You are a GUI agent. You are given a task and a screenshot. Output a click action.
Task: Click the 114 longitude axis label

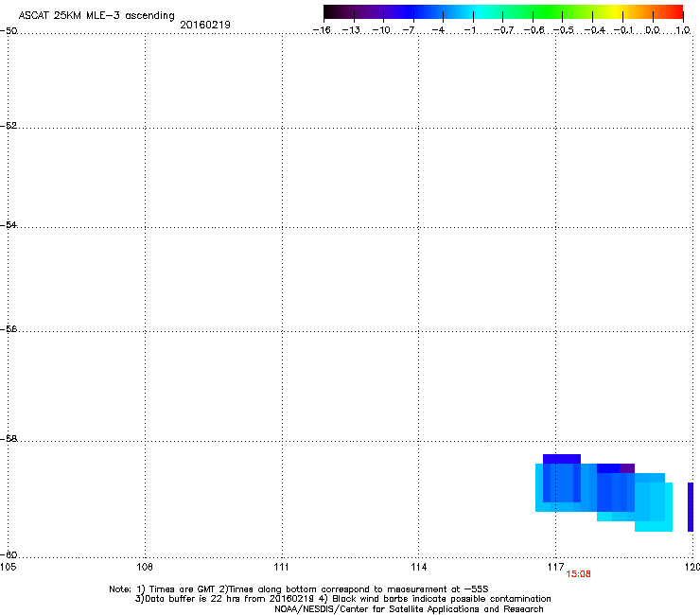418,567
